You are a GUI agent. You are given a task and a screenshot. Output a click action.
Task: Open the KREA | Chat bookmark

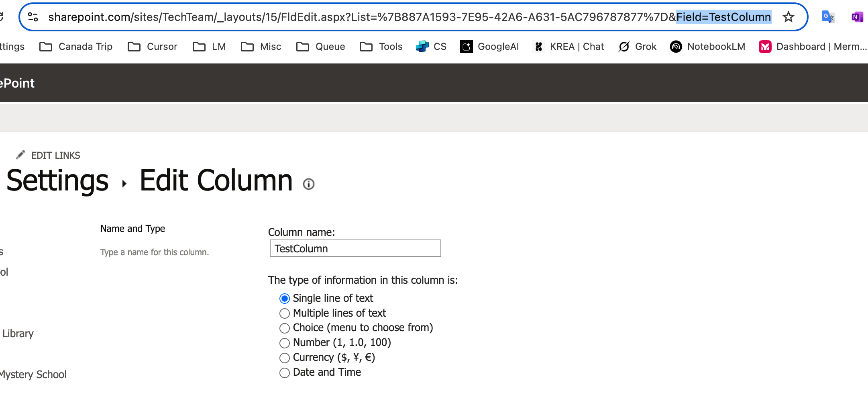click(x=568, y=47)
